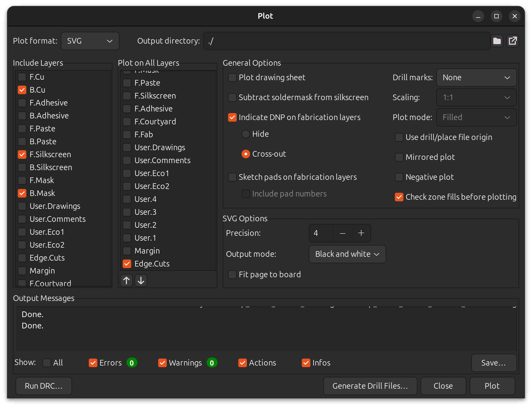Viewport: 532px width, 407px height.
Task: Open the output directory in the file manager
Action: 513,41
